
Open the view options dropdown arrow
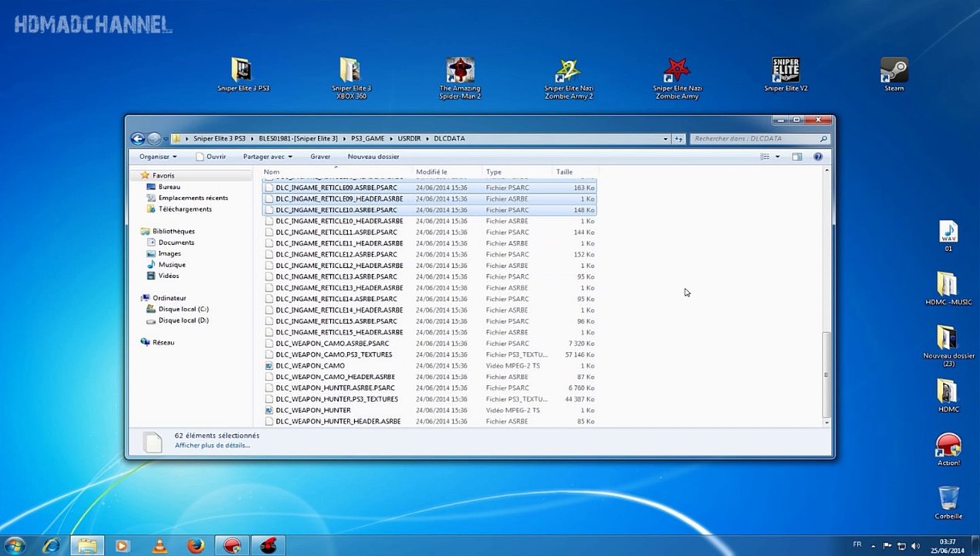tap(777, 157)
